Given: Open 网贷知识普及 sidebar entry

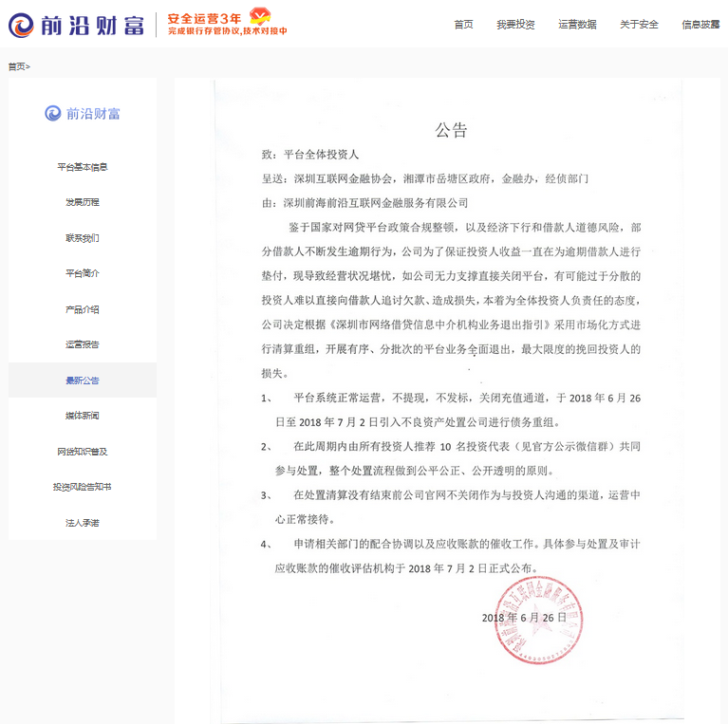Looking at the screenshot, I should click(x=83, y=452).
